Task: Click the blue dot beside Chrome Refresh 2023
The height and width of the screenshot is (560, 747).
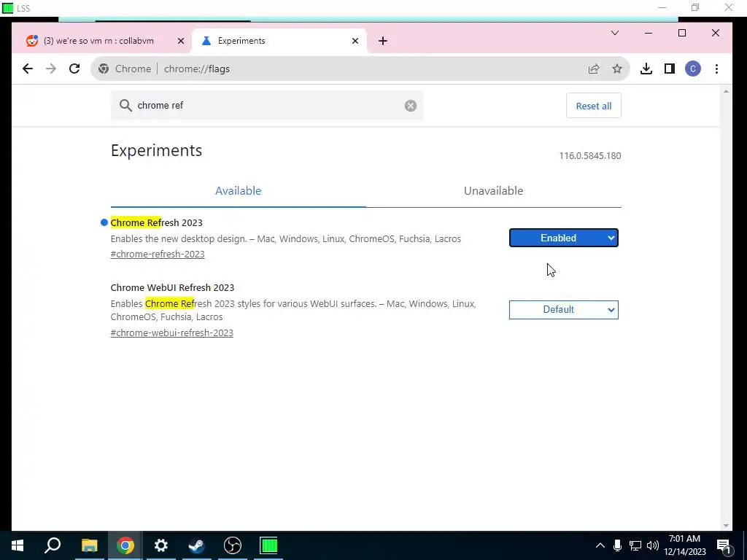Action: [x=104, y=222]
